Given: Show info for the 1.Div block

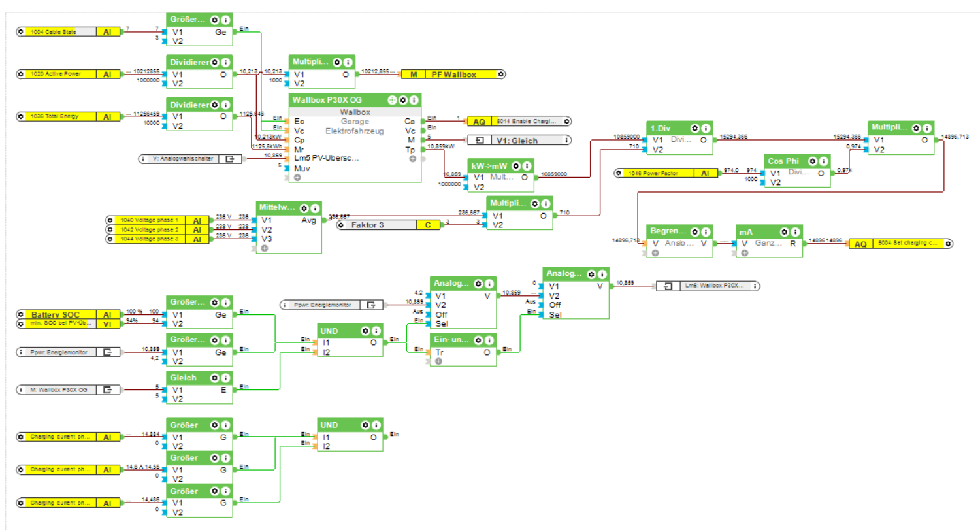Looking at the screenshot, I should 706,128.
